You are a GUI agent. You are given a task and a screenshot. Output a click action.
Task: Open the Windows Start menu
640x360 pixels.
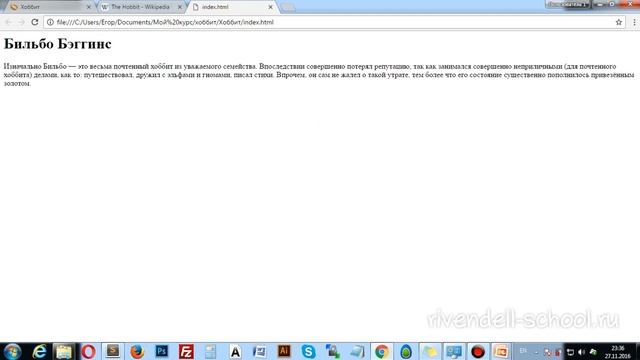tap(12, 351)
